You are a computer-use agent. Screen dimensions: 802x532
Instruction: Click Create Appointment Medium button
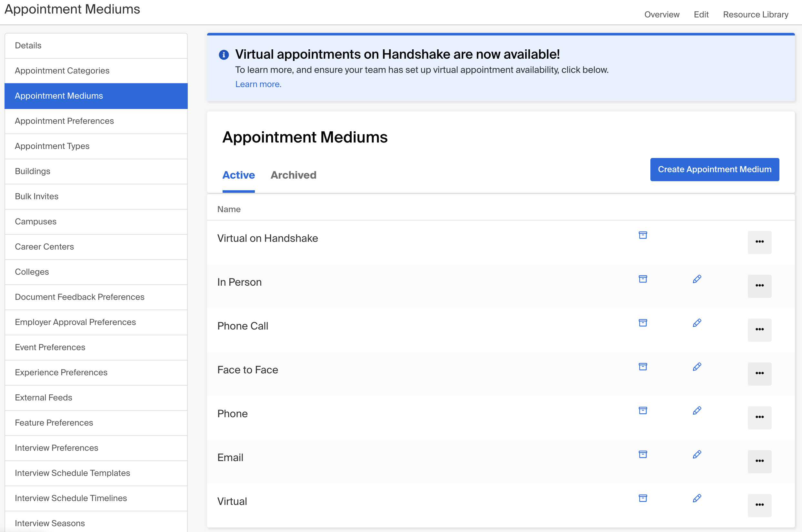click(715, 169)
